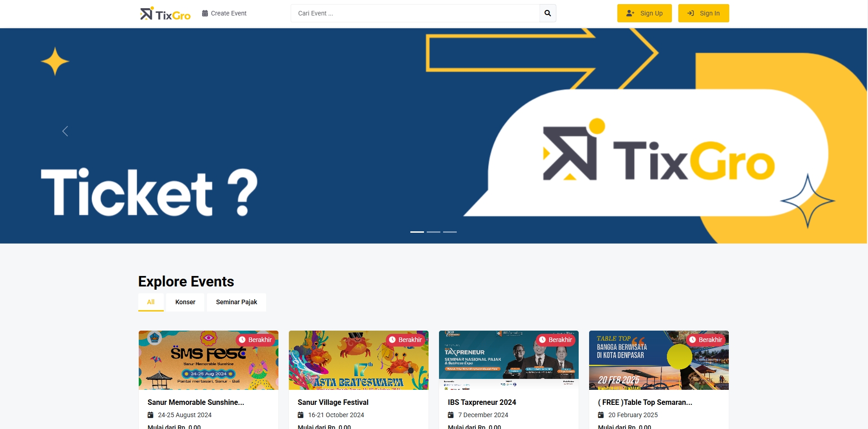The image size is (868, 429).
Task: Open the Sign In button
Action: (x=703, y=13)
